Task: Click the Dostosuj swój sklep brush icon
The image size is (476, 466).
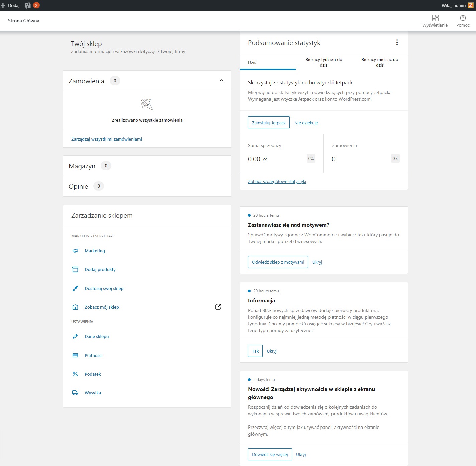Action: pyautogui.click(x=75, y=288)
